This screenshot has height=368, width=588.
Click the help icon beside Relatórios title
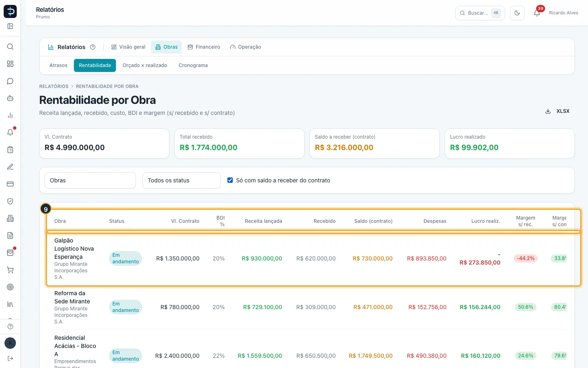click(93, 47)
